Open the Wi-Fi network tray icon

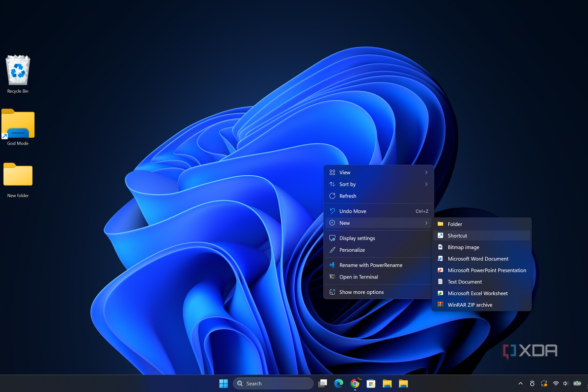(x=556, y=384)
